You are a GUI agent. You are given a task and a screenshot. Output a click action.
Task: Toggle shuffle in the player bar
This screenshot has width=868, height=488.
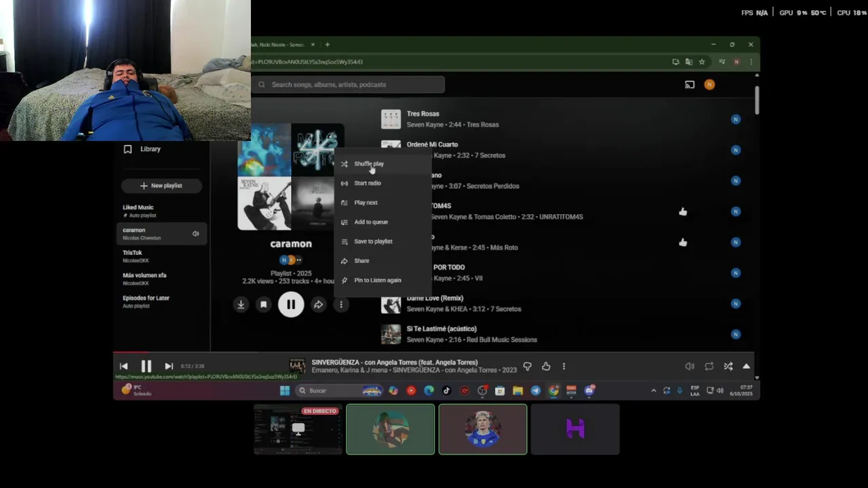[728, 367]
